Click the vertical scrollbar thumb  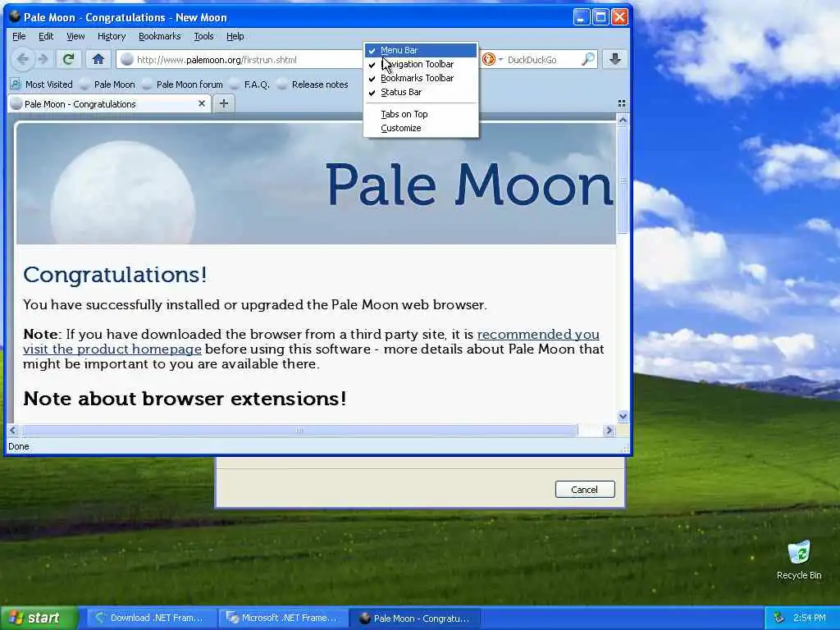click(x=623, y=180)
